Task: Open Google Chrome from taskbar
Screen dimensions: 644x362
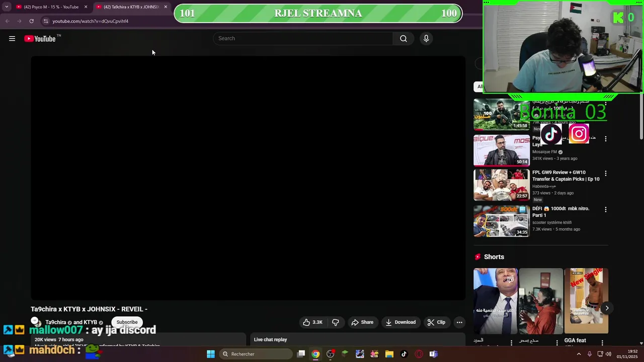Action: tap(315, 354)
